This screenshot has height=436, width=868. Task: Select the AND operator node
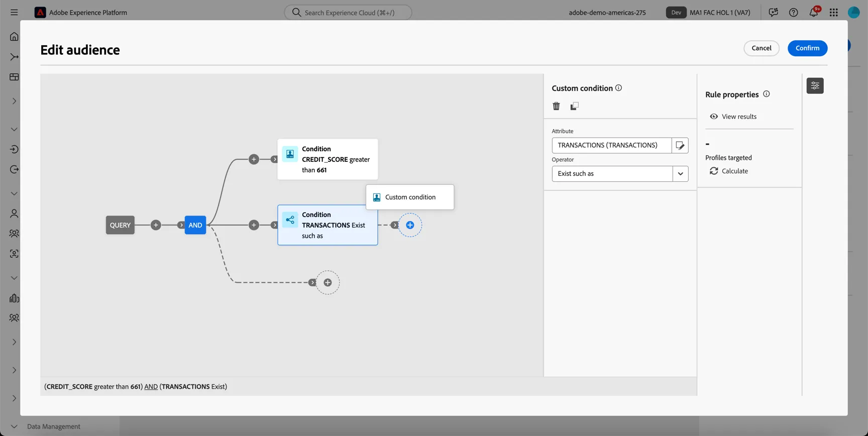195,225
